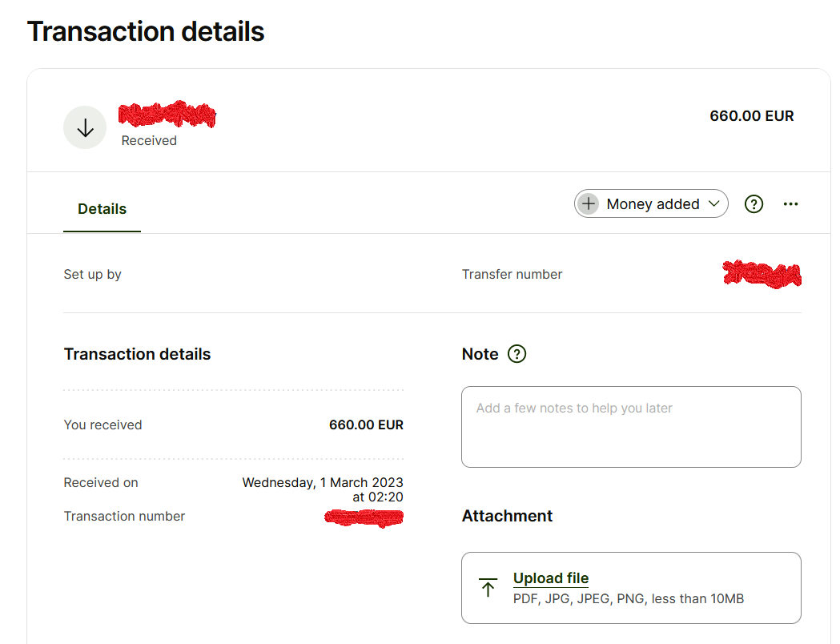Click the Received status text under name

pyautogui.click(x=149, y=141)
